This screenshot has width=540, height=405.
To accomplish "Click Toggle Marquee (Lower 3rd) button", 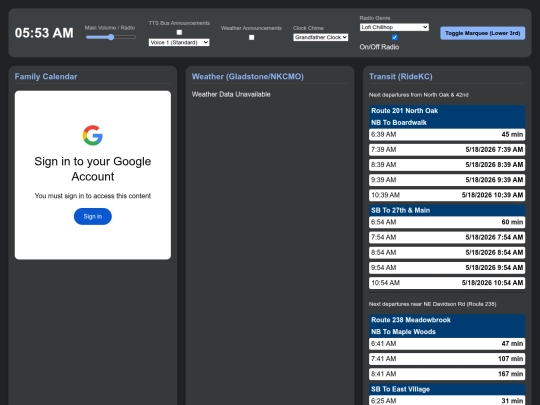I will (482, 33).
